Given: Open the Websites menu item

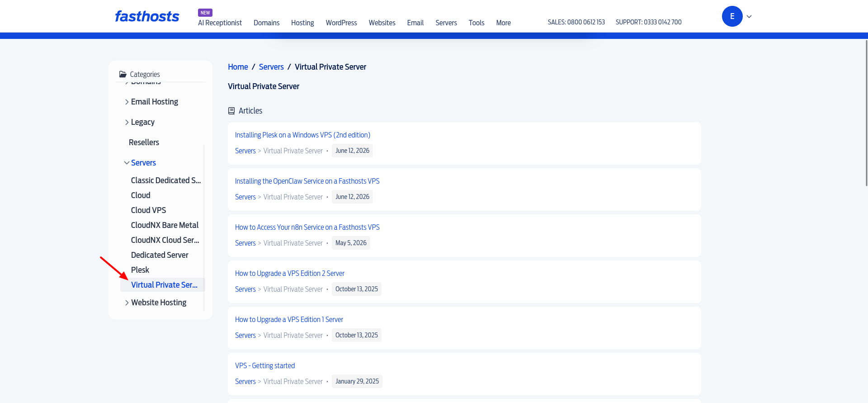Looking at the screenshot, I should coord(382,23).
